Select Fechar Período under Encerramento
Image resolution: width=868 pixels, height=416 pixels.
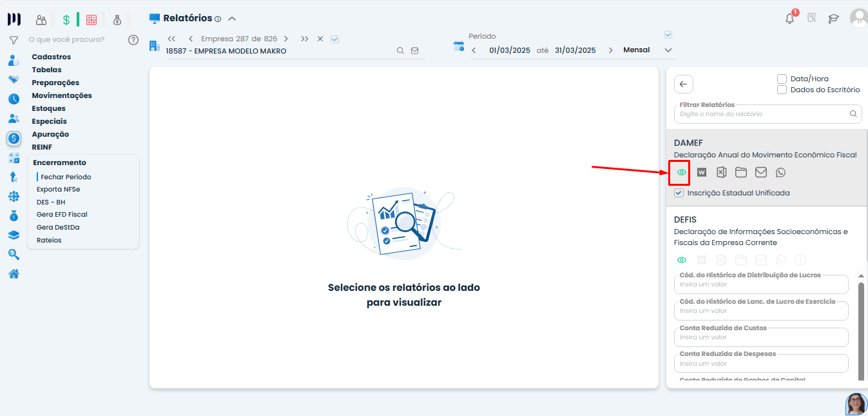(x=66, y=177)
